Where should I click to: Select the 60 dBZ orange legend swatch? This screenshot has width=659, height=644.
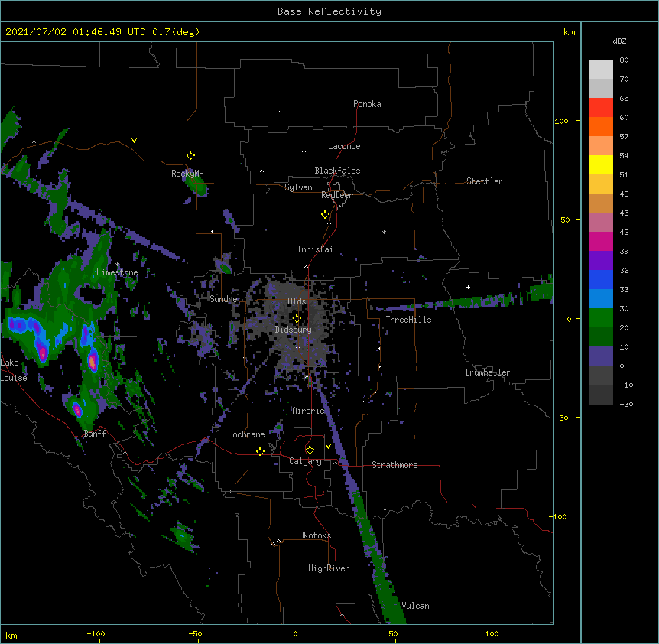[601, 126]
